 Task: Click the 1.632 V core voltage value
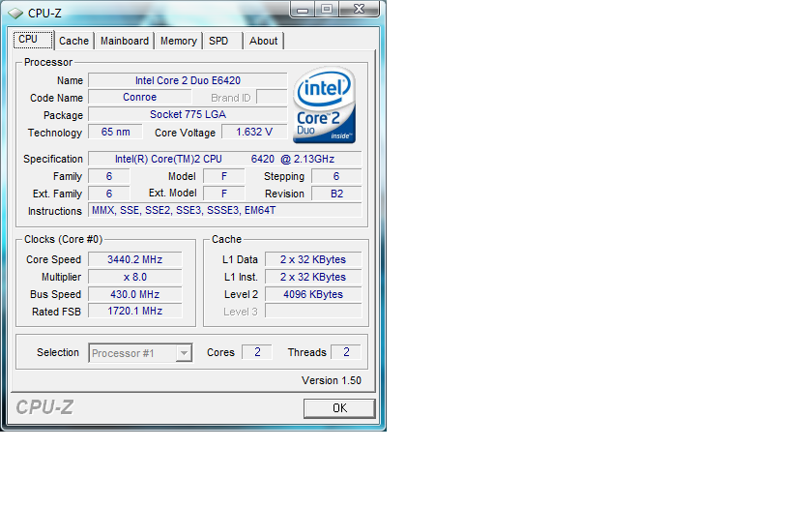[x=254, y=132]
